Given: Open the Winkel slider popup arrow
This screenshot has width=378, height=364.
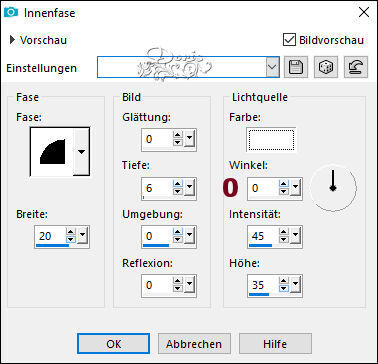Looking at the screenshot, I should tap(295, 188).
